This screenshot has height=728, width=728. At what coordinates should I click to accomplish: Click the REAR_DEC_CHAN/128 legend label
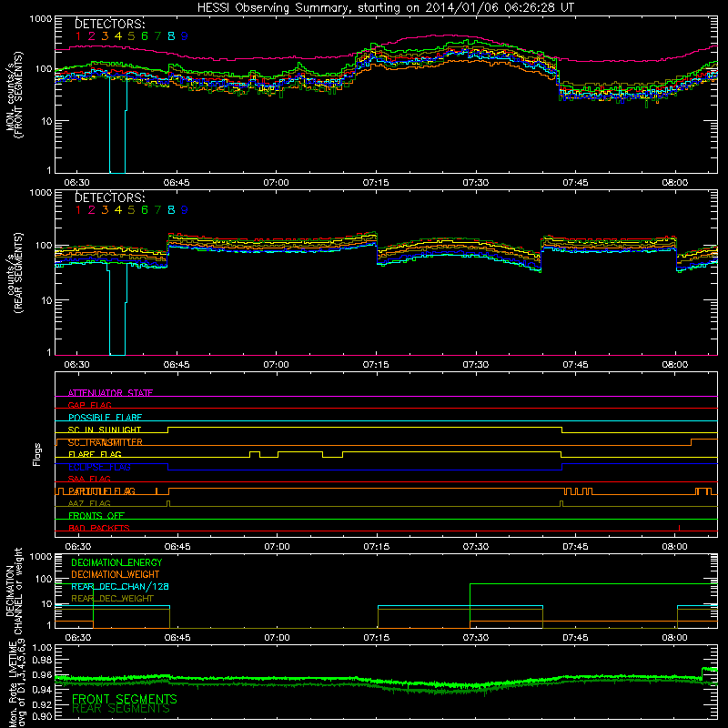[120, 586]
